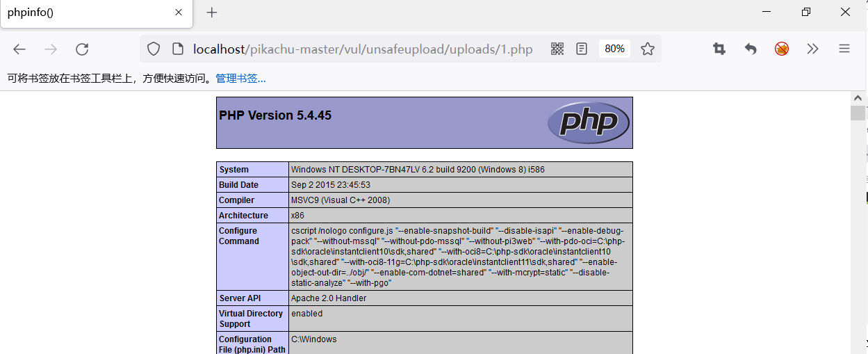Screen dimensions: 868x354
Task: Go back to the previous page
Action: 19,49
